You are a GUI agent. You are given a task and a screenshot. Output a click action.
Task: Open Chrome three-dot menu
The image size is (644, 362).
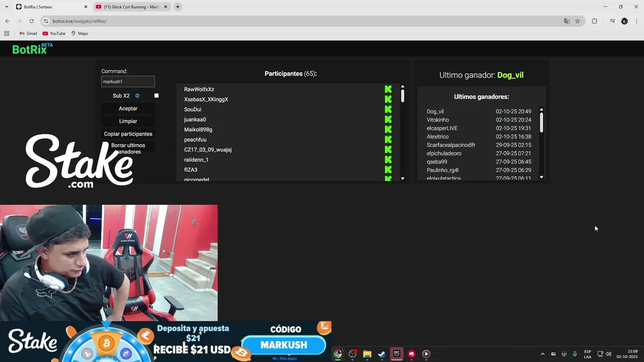pos(636,21)
